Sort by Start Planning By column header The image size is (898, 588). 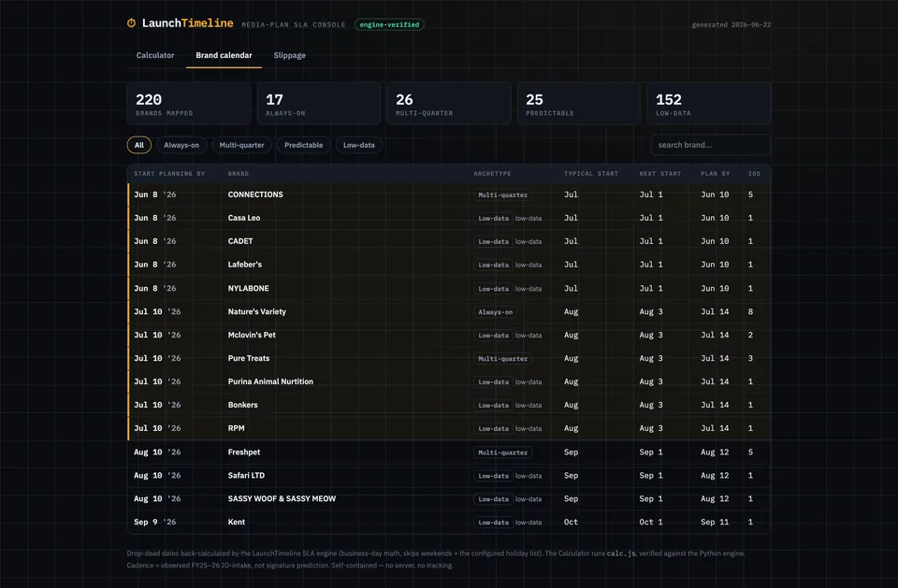169,174
